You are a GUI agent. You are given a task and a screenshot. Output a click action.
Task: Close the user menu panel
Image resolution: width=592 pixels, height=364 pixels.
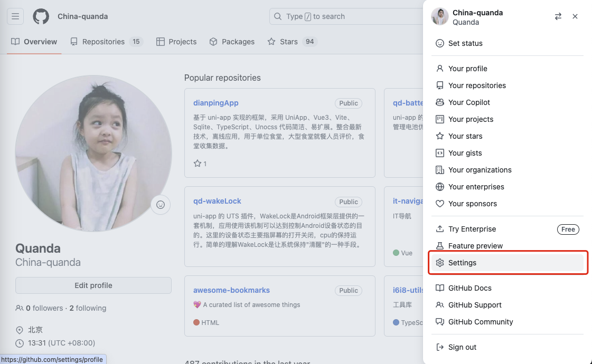click(575, 16)
